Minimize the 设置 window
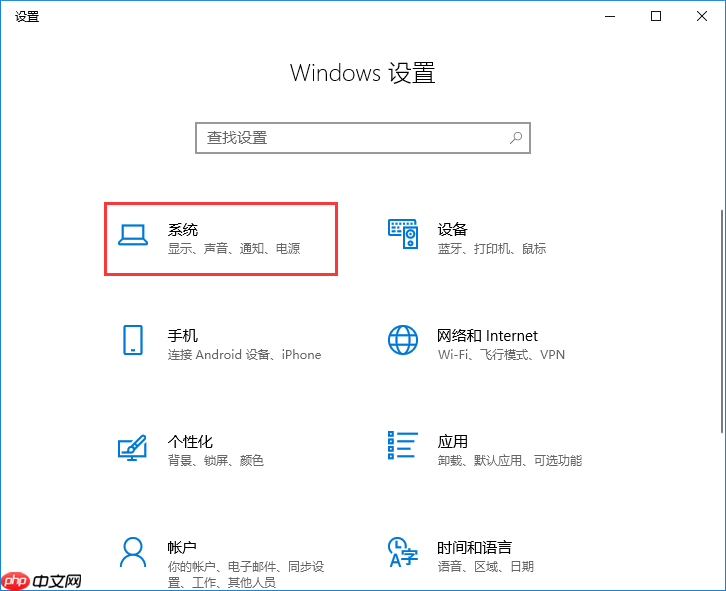726x591 pixels. [610, 16]
